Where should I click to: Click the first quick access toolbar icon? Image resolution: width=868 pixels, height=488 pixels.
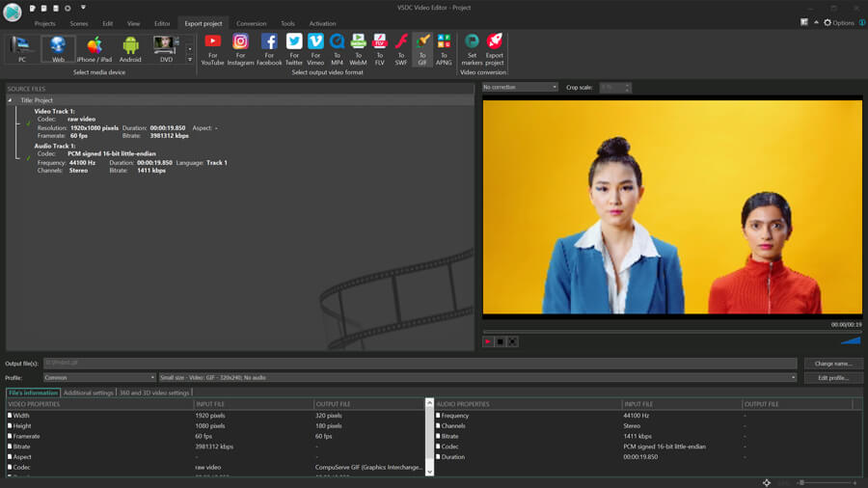click(x=33, y=9)
